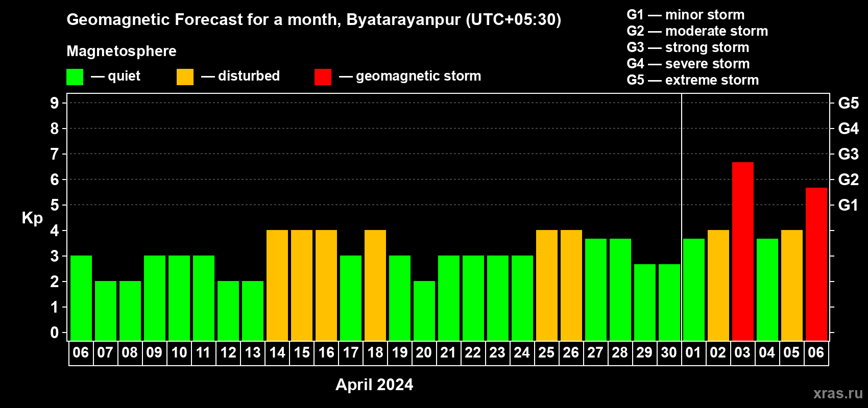The height and width of the screenshot is (408, 868).
Task: Click the Magnetosphere heading
Action: pyautogui.click(x=122, y=51)
